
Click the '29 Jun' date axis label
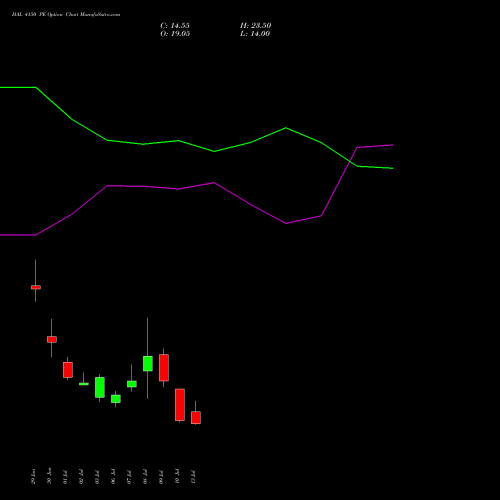(33, 476)
